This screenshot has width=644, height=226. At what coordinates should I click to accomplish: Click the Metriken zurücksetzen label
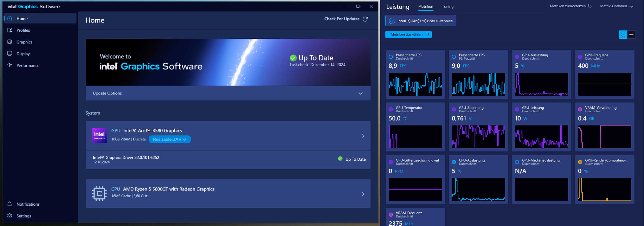[x=568, y=6]
